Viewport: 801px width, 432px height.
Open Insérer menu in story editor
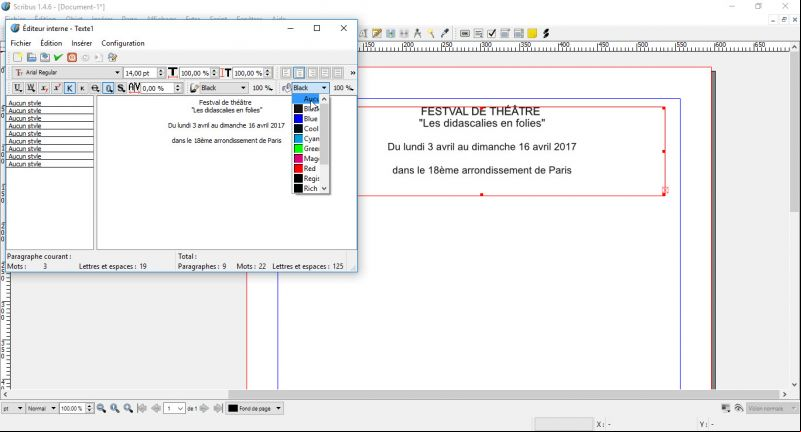coord(82,43)
